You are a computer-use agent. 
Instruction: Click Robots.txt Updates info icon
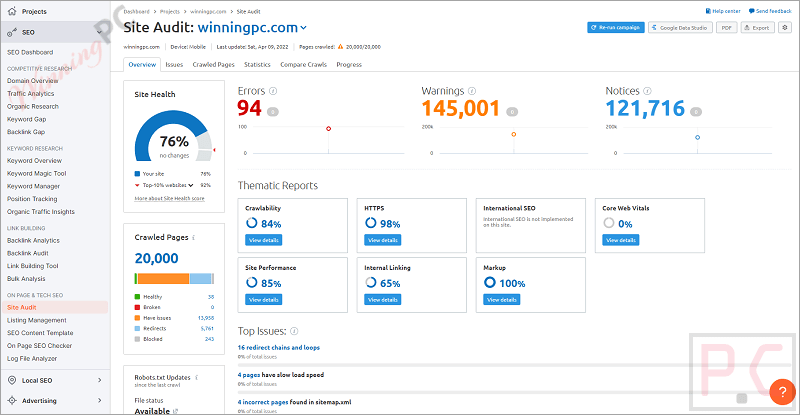(x=196, y=378)
